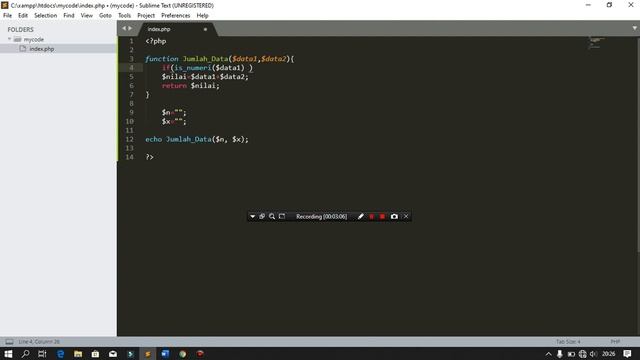Place cursor on the function Jumlah_Data line
Viewport: 640px width, 360px height.
[220, 59]
